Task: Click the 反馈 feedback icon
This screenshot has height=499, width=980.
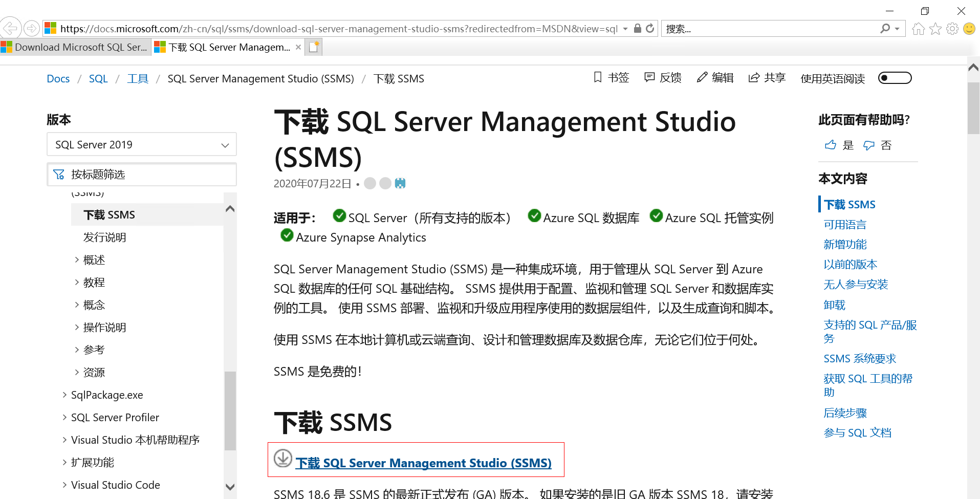Action: pyautogui.click(x=649, y=77)
